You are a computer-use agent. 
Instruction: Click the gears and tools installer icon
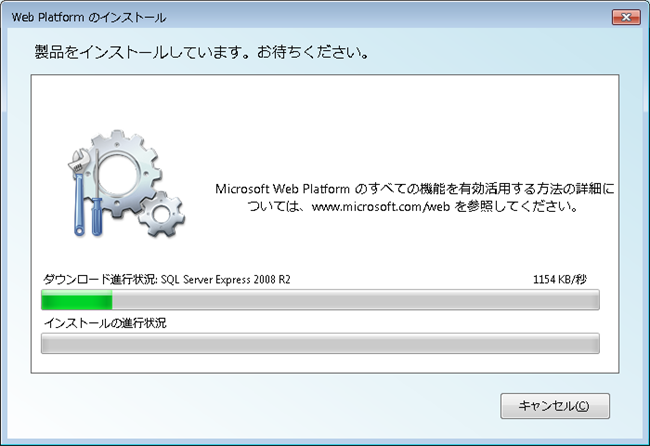pos(126,184)
